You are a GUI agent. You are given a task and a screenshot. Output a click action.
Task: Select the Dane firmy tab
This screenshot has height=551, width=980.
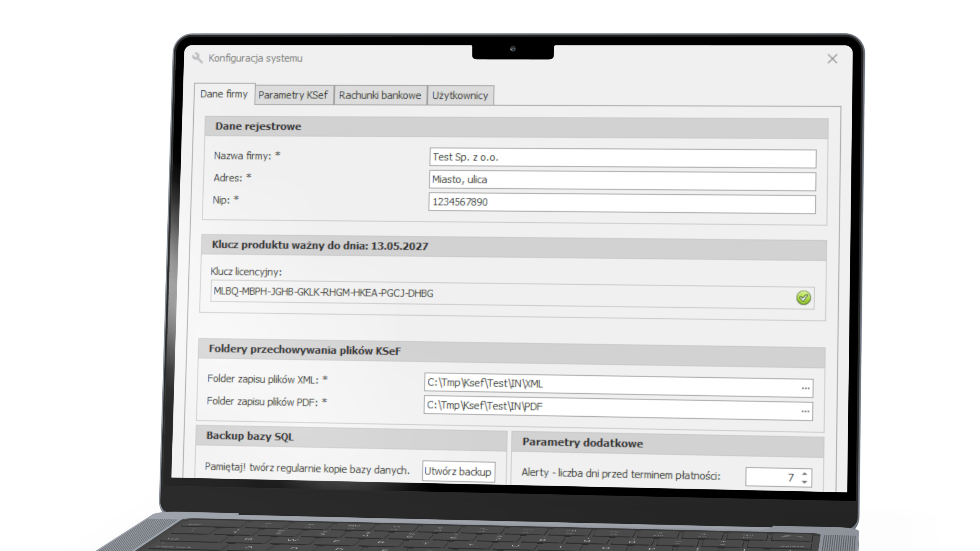point(224,94)
